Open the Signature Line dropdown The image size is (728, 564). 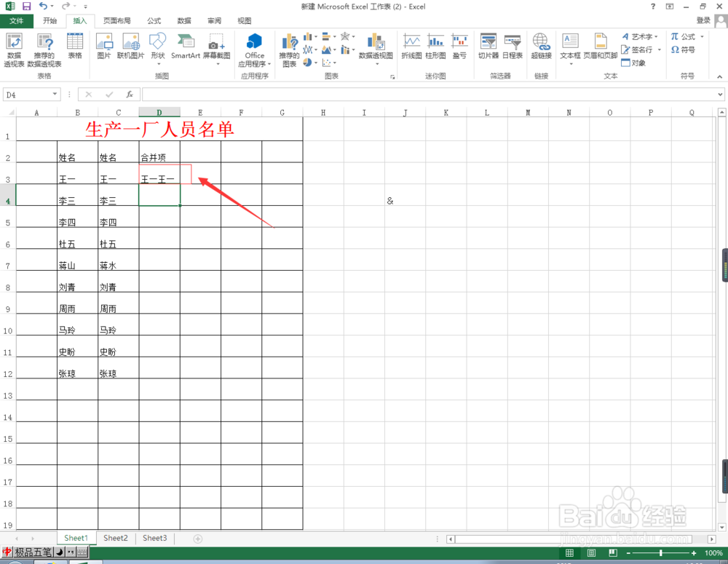[x=660, y=49]
